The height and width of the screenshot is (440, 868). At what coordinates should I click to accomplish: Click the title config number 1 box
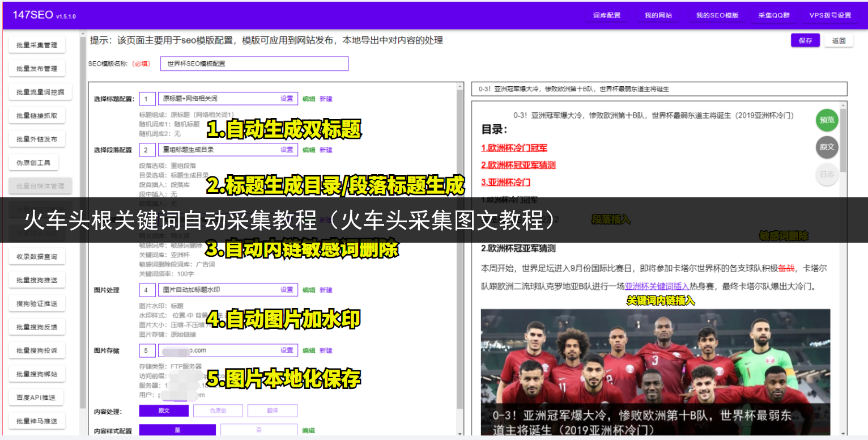[147, 99]
